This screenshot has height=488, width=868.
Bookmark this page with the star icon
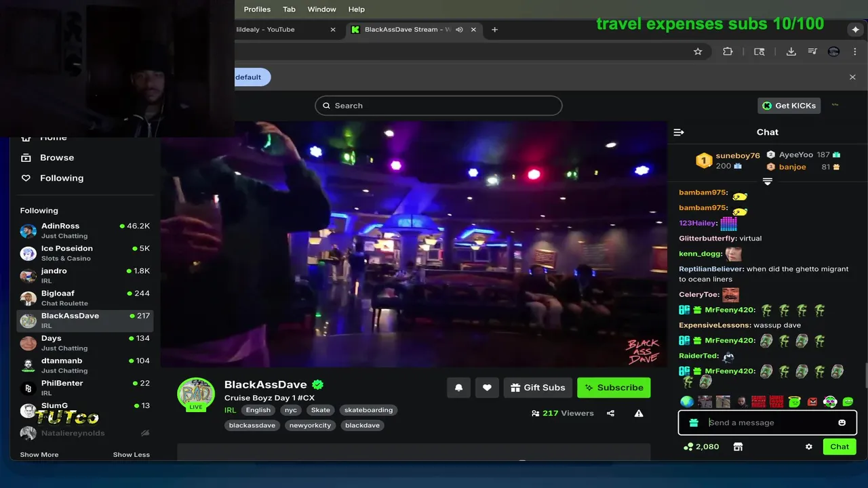[x=698, y=52]
